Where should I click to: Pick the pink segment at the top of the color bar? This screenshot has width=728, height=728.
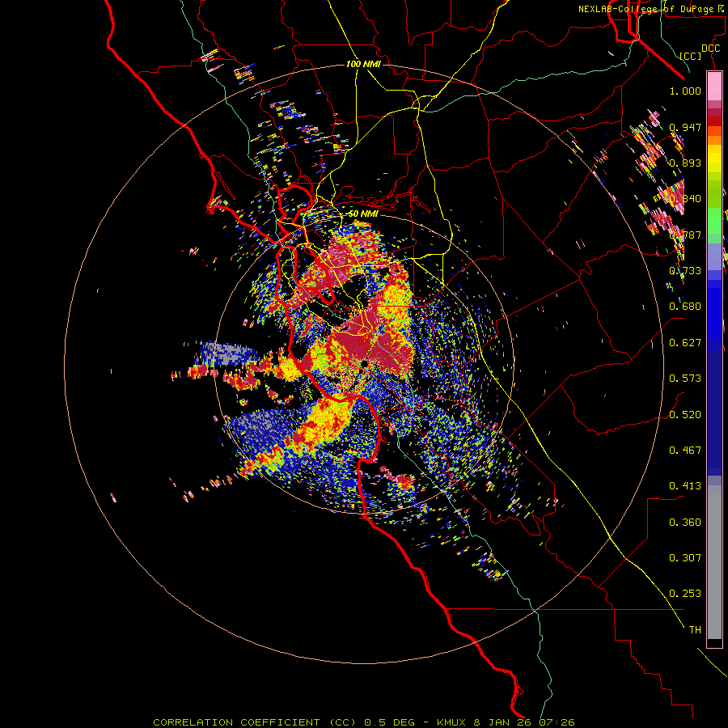pos(714,87)
